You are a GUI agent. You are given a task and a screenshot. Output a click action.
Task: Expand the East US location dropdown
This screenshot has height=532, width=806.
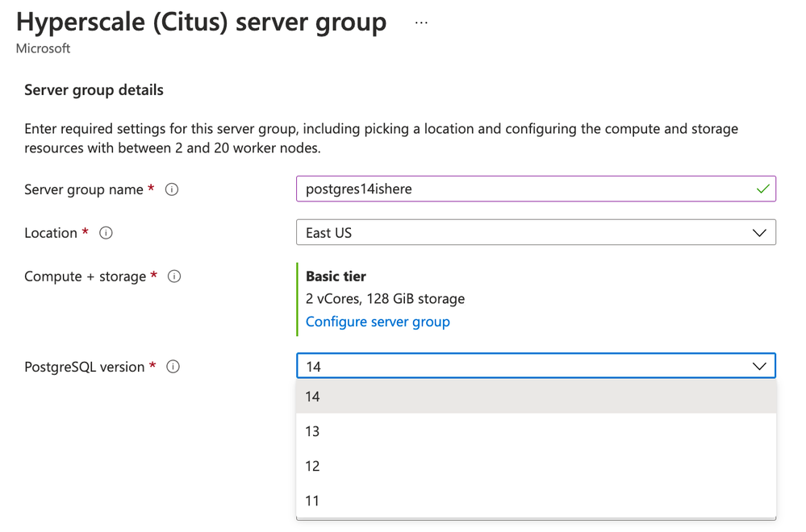(537, 233)
